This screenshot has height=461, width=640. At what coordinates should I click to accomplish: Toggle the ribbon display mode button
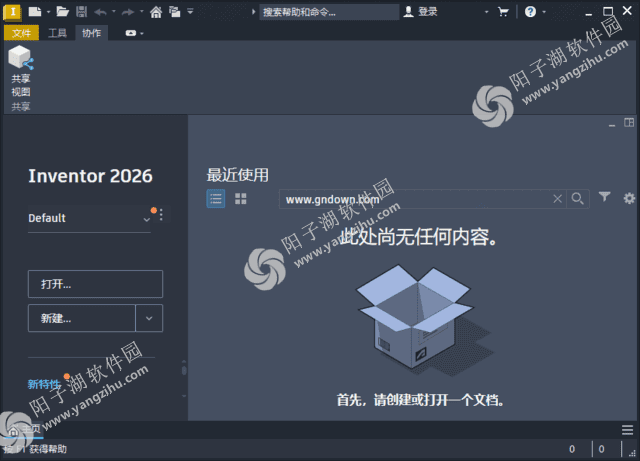pyautogui.click(x=131, y=33)
